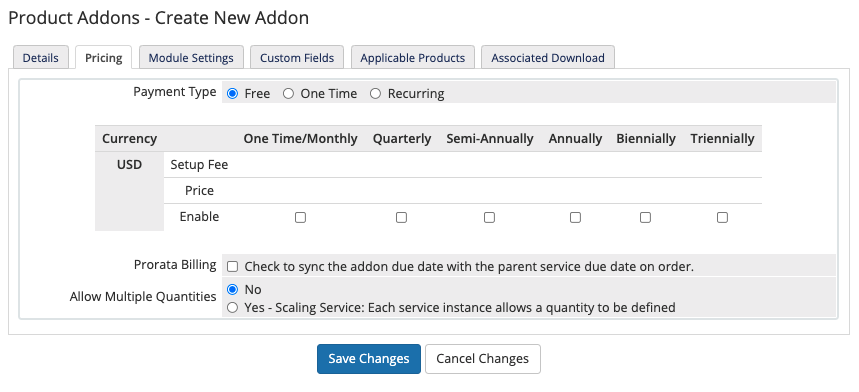Screen dimensions: 859x392
Task: Tick the Semi-Annually enable checkbox
Action: pyautogui.click(x=489, y=217)
